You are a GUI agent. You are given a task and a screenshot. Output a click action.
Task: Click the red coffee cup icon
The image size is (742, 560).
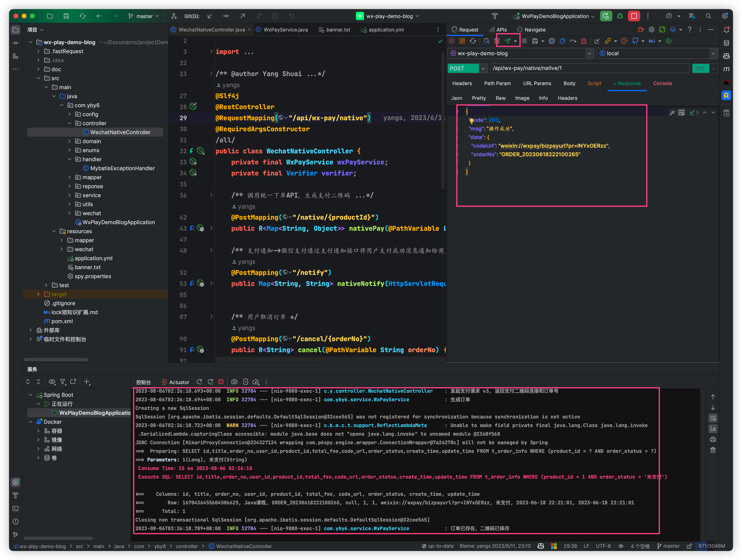(x=641, y=29)
